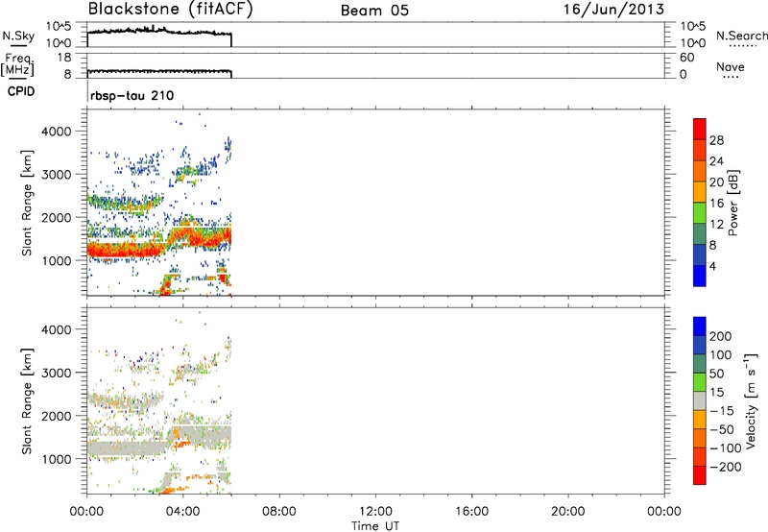
Task: Click the frequency trace in the Freq. panel
Action: pyautogui.click(x=159, y=71)
